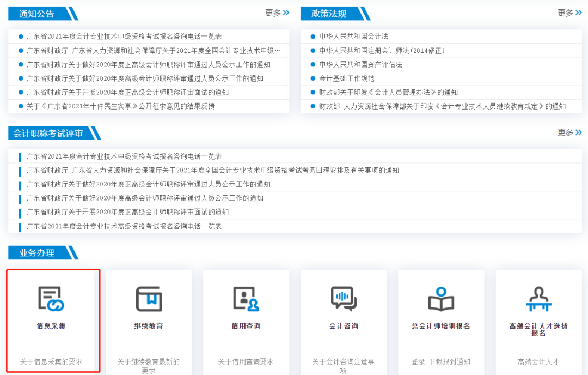Expand 更多 for 会计职称考试评审 section
Screen dimensions: 588x375
569,132
